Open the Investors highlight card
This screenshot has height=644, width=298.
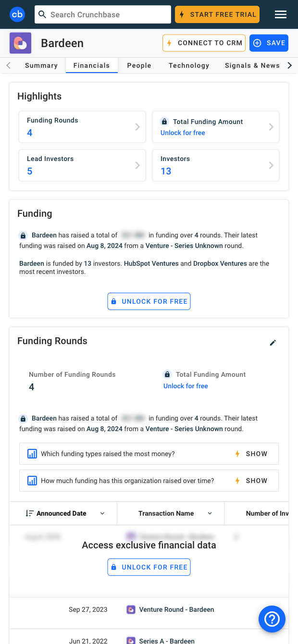[x=215, y=165]
